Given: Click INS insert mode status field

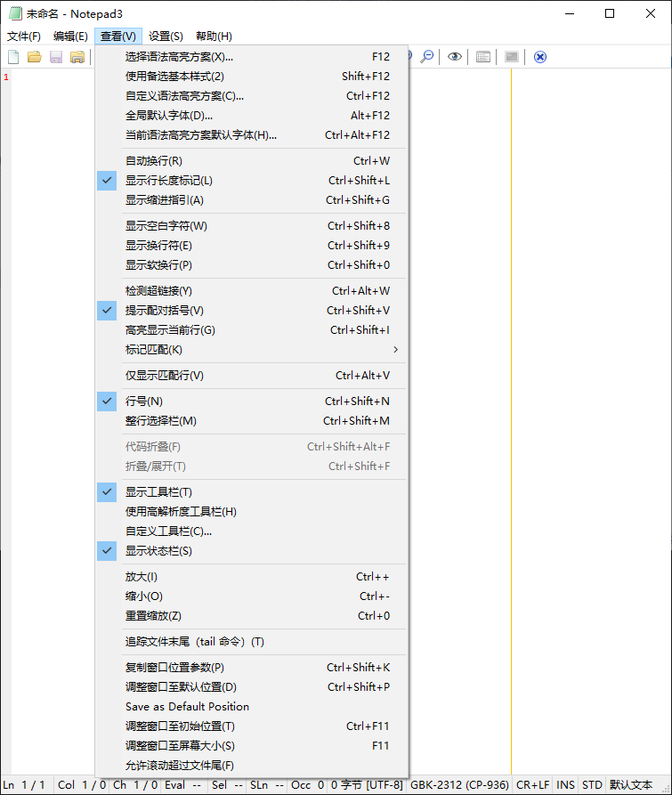Looking at the screenshot, I should click(x=565, y=785).
